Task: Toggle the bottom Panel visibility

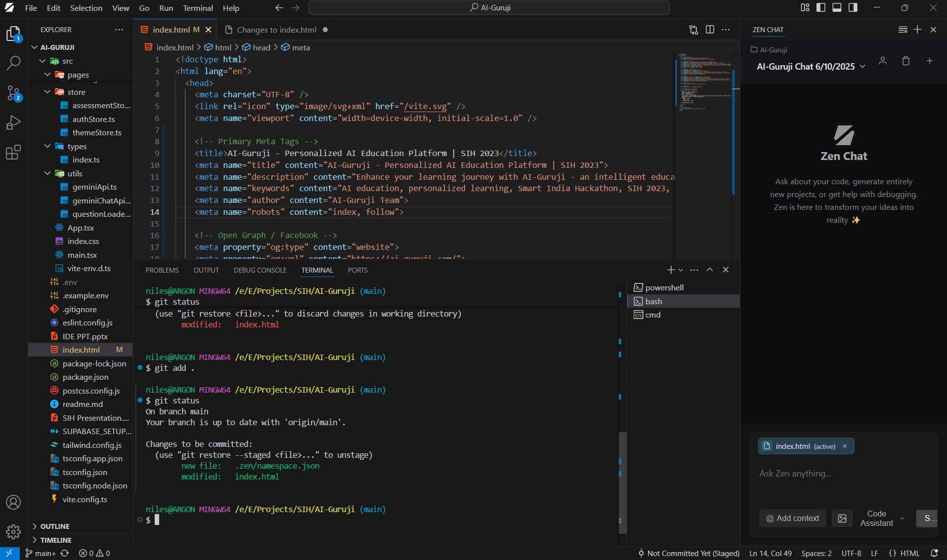Action: click(837, 7)
